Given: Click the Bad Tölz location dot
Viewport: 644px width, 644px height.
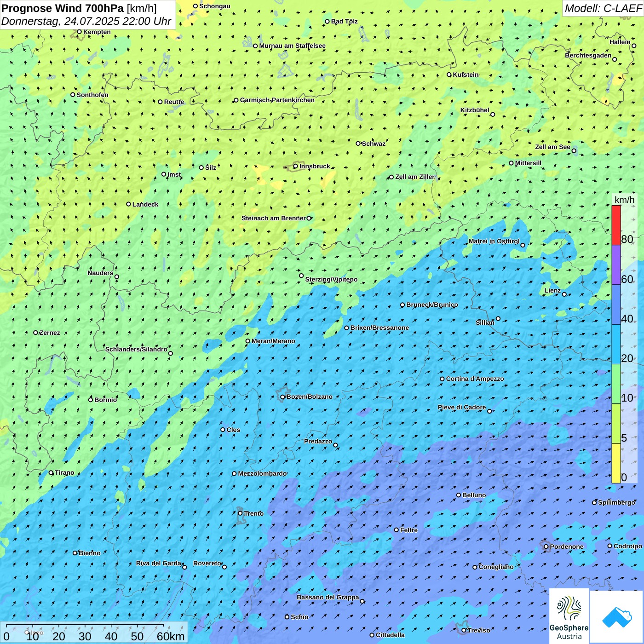Looking at the screenshot, I should 328,22.
